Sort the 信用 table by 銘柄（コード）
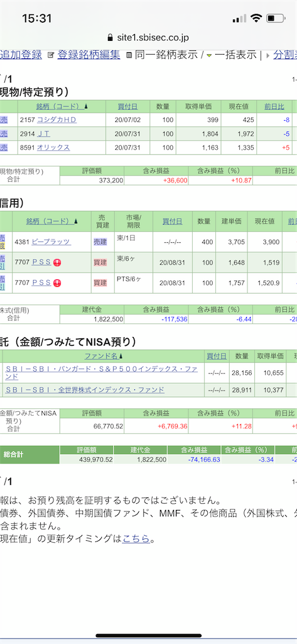This screenshot has width=297, height=644. pos(52,221)
